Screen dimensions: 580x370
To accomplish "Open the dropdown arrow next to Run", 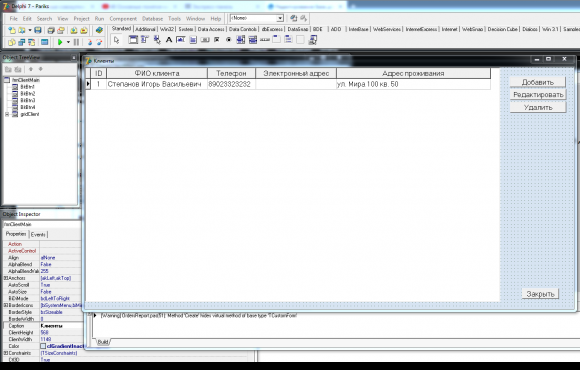I will pyautogui.click(x=68, y=43).
